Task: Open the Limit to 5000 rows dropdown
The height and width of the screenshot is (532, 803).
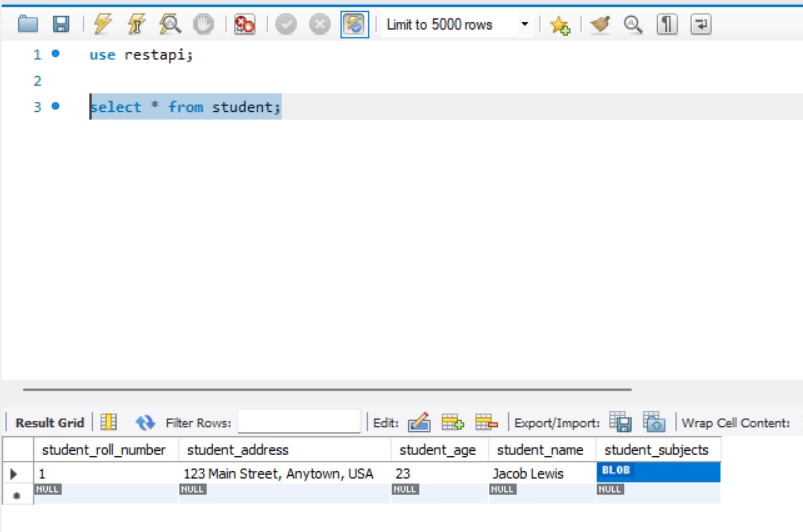Action: click(x=457, y=24)
